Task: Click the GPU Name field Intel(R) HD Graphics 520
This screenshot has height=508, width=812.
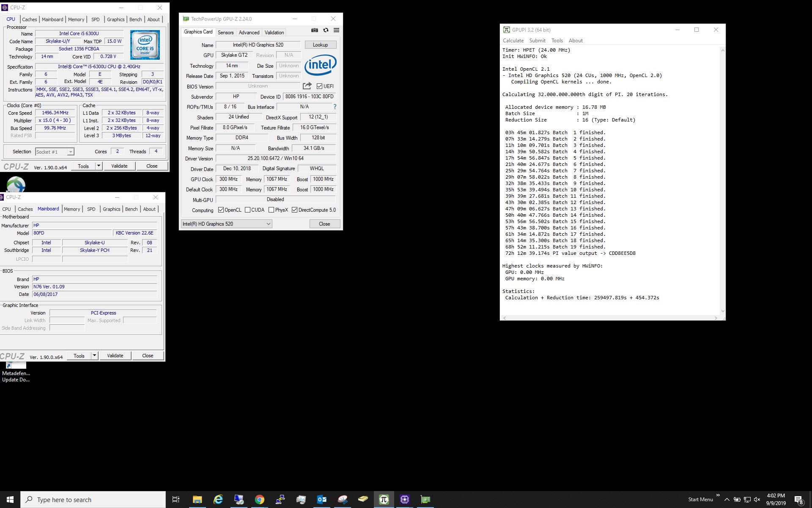Action: 258,45
